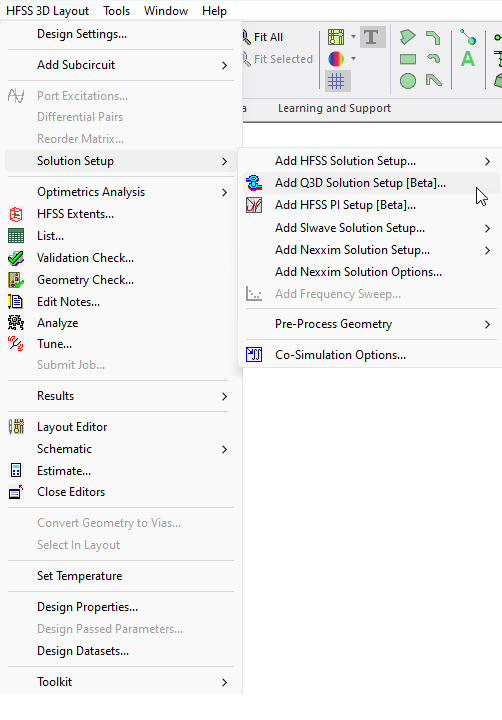Image resolution: width=502 pixels, height=720 pixels.
Task: Open Design Datasets menu entry
Action: point(121,651)
